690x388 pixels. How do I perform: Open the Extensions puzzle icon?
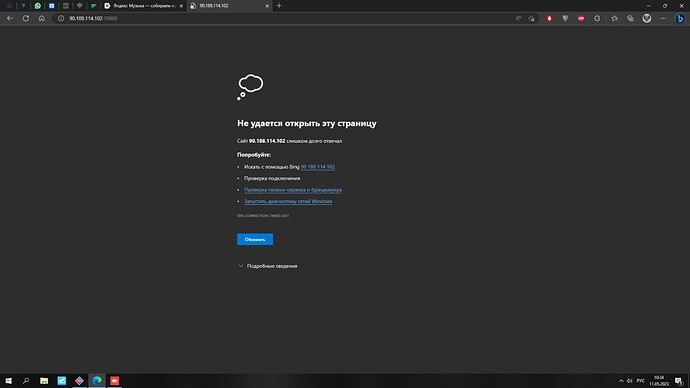click(597, 18)
